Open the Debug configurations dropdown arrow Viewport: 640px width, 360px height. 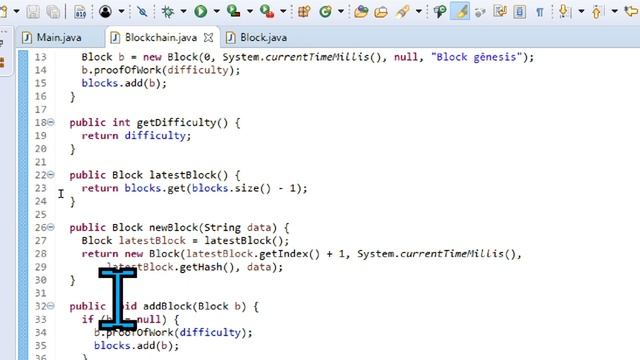click(x=183, y=11)
